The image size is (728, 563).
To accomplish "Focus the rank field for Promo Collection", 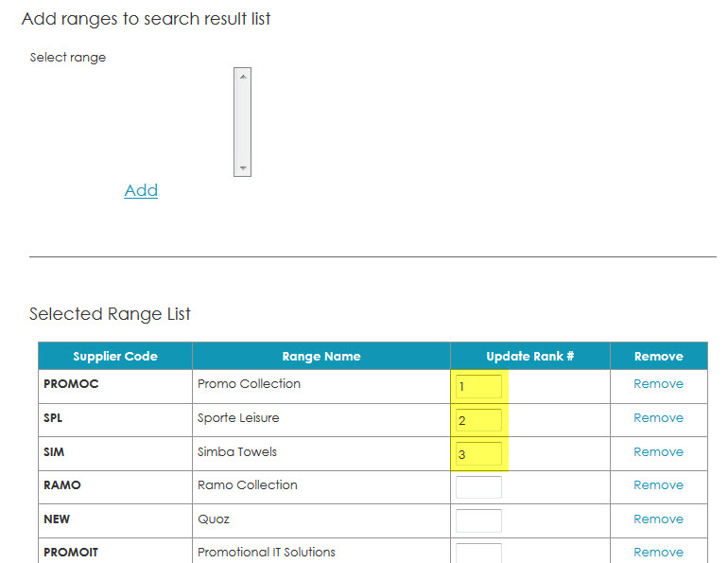I will click(478, 386).
